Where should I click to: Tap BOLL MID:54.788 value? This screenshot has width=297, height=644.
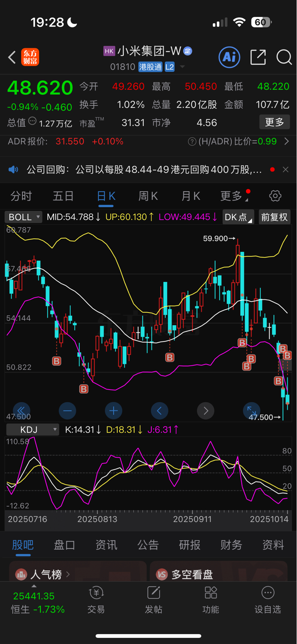(x=73, y=217)
